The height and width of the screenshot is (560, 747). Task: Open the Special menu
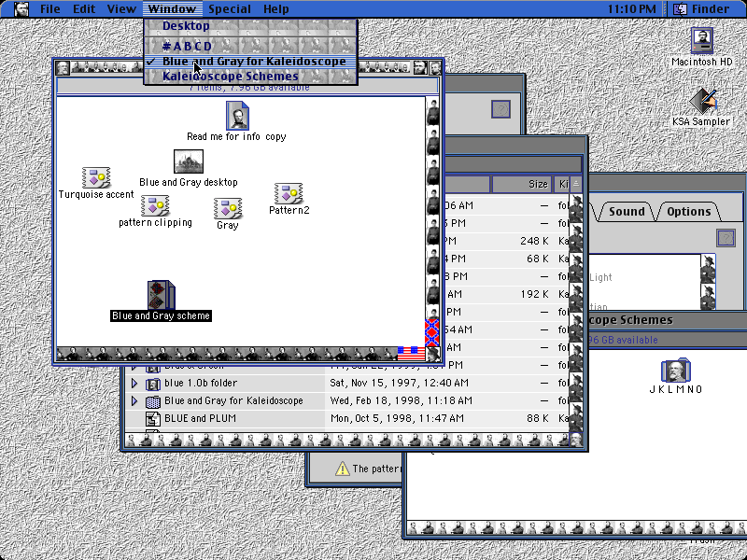point(229,9)
